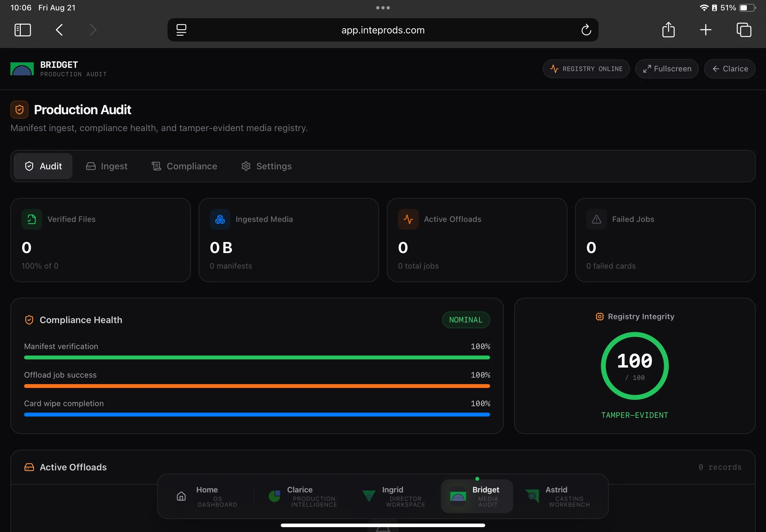Click the Compliance Health shield icon
This screenshot has width=766, height=532.
(29, 320)
